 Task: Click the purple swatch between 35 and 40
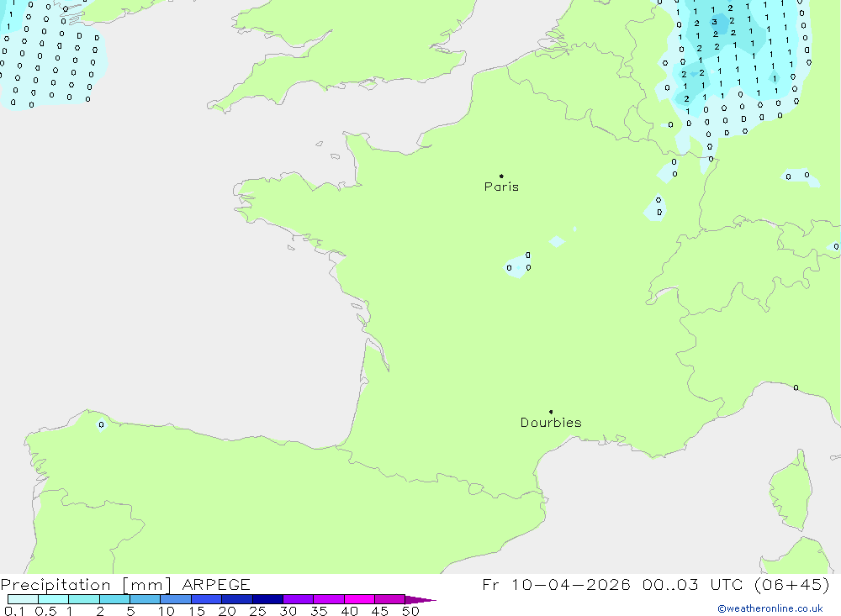pos(328,600)
